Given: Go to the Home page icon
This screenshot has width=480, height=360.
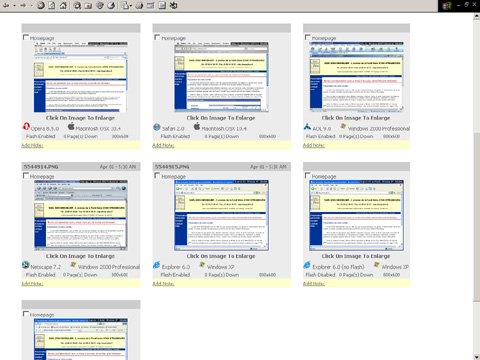Looking at the screenshot, I should [x=63, y=5].
